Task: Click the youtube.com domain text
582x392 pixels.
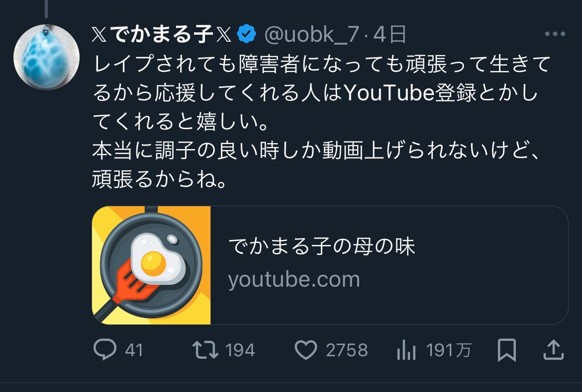Action: point(294,280)
